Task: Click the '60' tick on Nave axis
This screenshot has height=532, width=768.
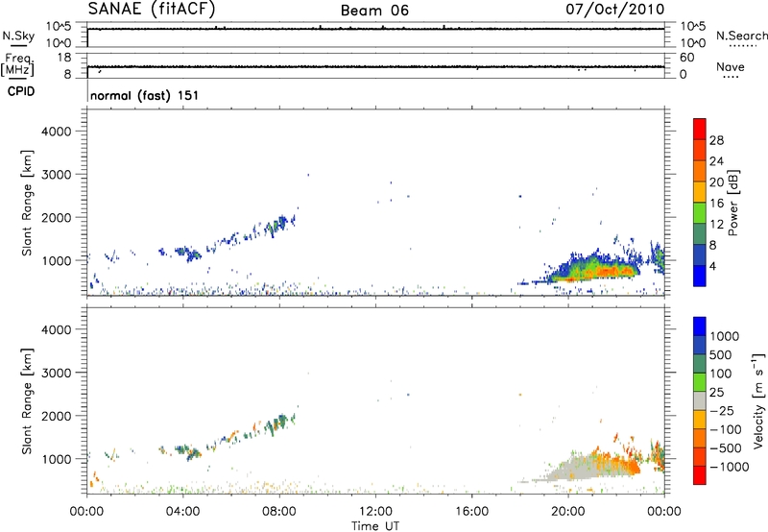Action: [x=686, y=58]
